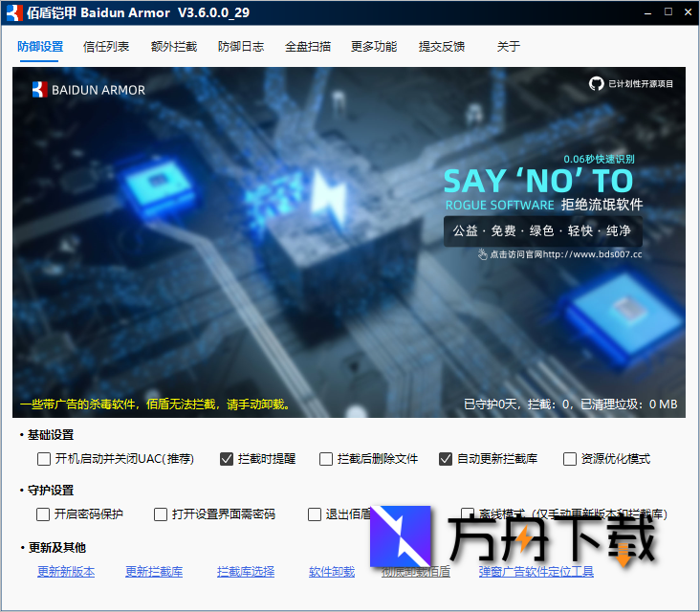Click the 更新及其他 section heading

pos(56,547)
